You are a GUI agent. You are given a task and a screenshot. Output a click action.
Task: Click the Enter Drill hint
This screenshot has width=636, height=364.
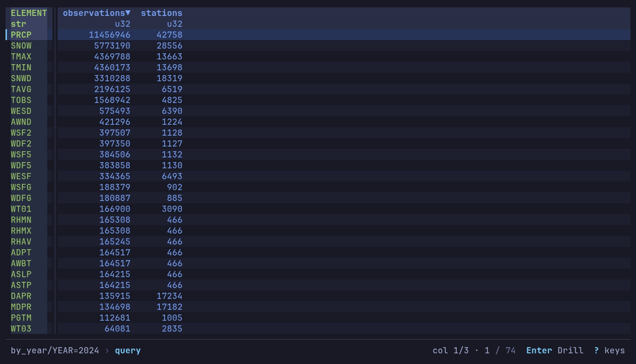[555, 351]
